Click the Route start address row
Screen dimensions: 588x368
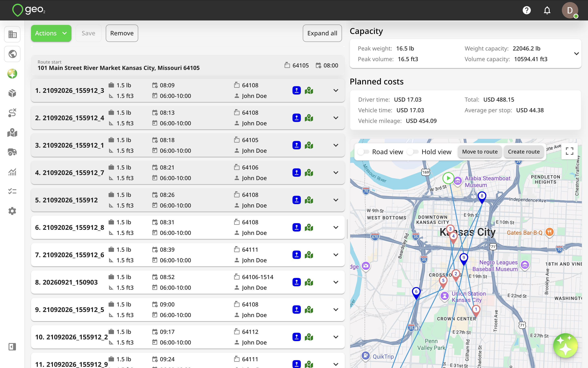(x=188, y=65)
